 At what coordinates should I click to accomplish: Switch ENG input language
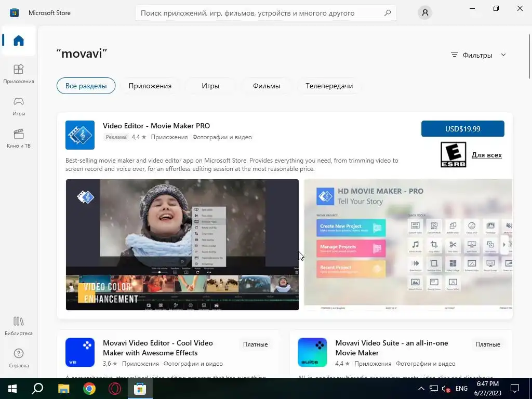point(461,389)
